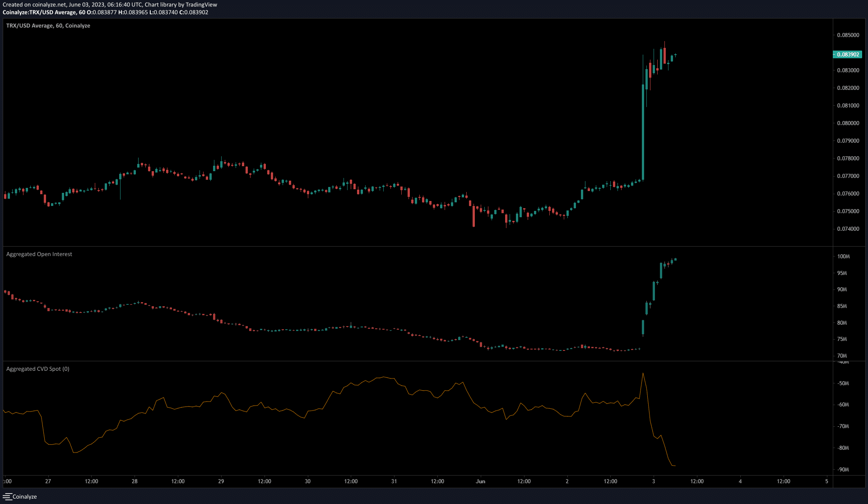Click the date label 30 on time axis

308,481
